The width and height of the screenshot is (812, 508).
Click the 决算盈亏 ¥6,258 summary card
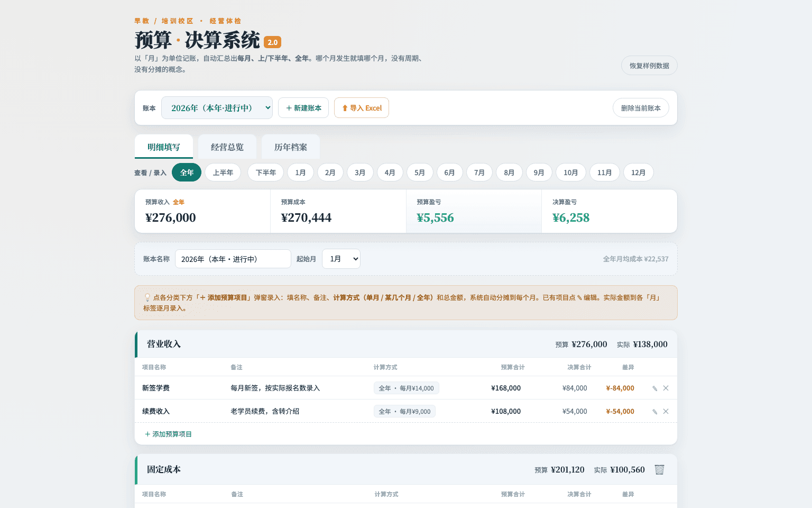[x=610, y=211]
